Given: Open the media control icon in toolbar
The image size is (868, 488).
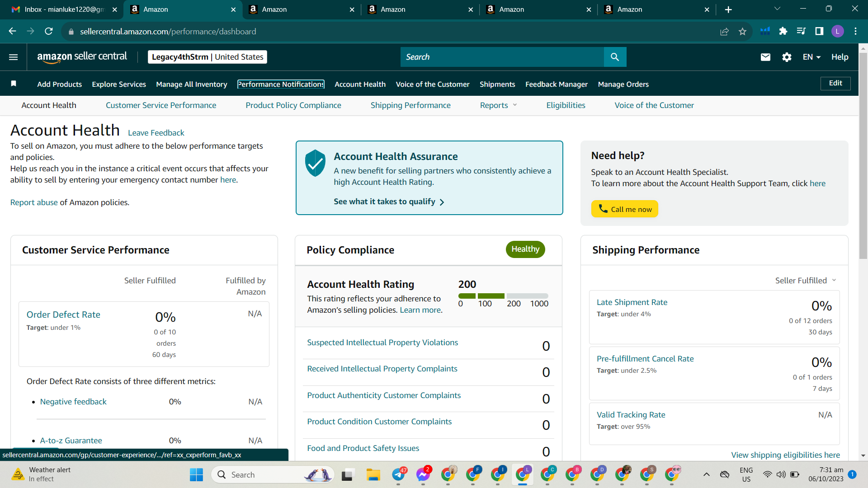Looking at the screenshot, I should point(801,31).
